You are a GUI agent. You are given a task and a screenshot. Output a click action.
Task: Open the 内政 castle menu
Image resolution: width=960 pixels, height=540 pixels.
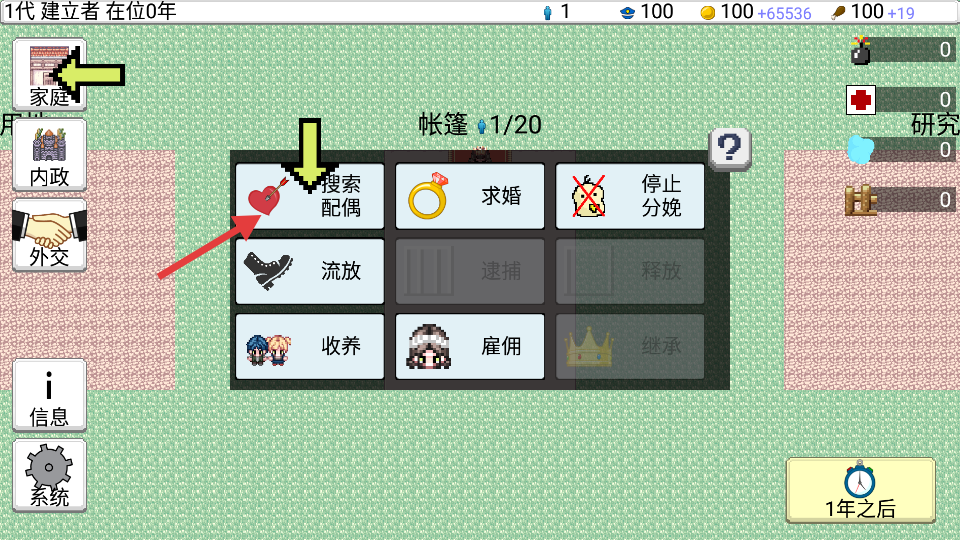[x=49, y=155]
